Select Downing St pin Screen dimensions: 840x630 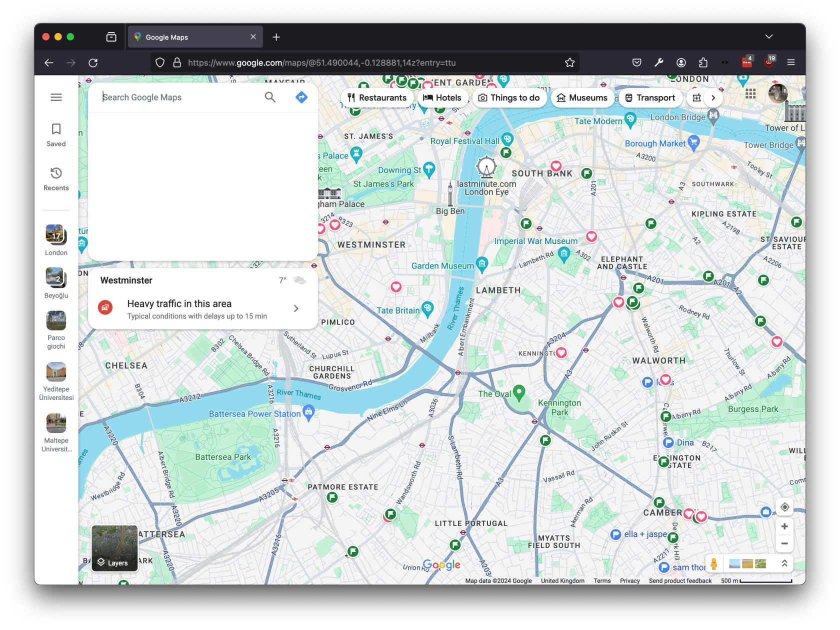(x=429, y=169)
